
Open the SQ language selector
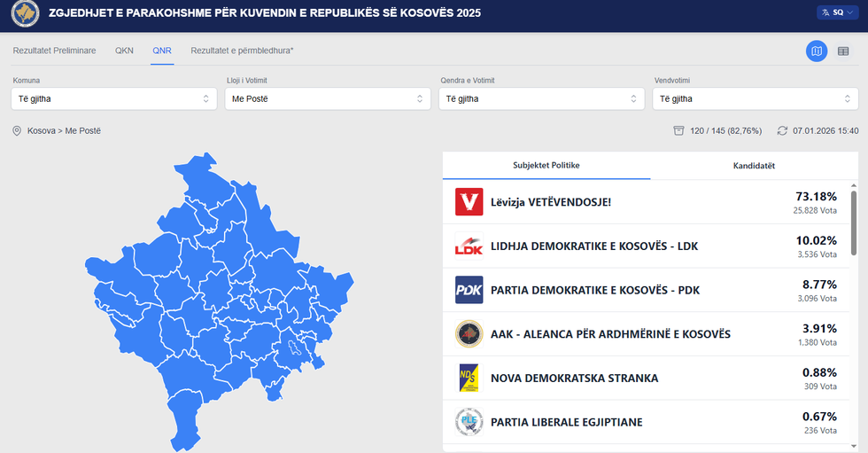pyautogui.click(x=836, y=13)
